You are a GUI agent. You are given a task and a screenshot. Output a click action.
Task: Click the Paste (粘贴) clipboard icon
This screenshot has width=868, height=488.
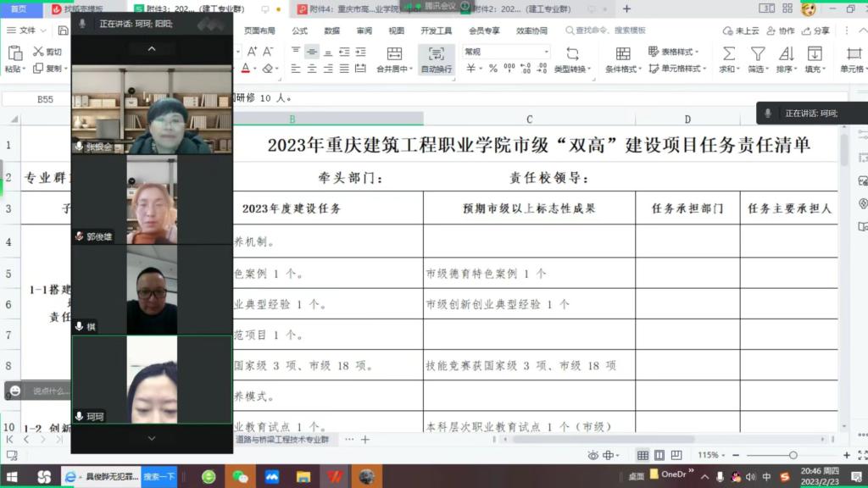14,53
